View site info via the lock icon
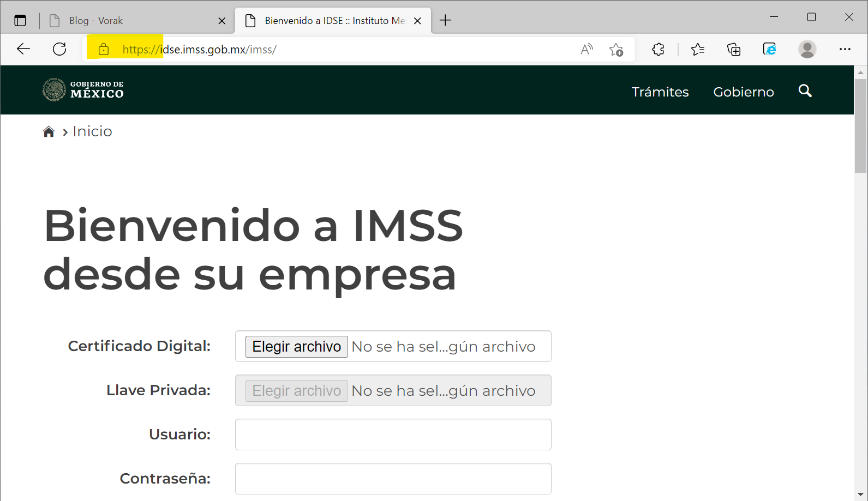Viewport: 868px width, 501px height. point(104,50)
